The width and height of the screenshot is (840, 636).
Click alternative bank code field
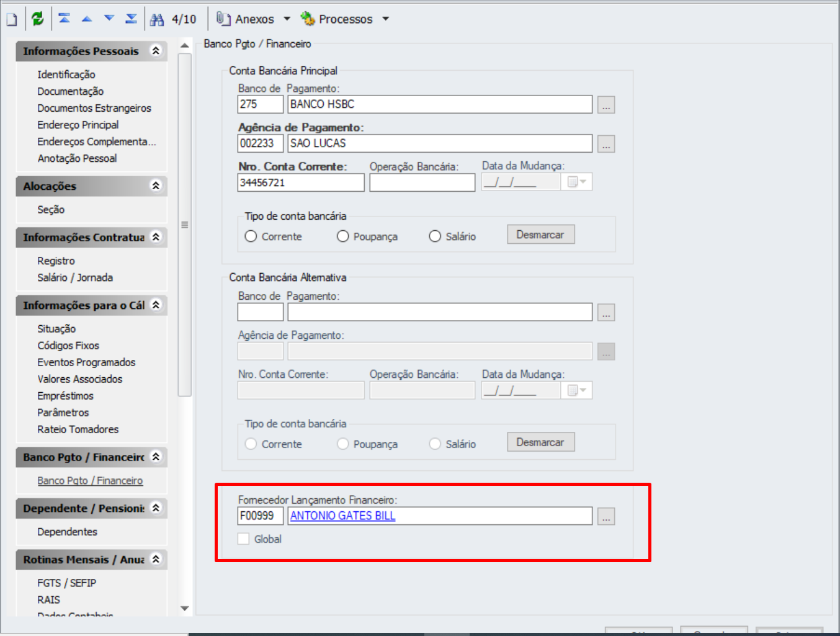coord(261,312)
